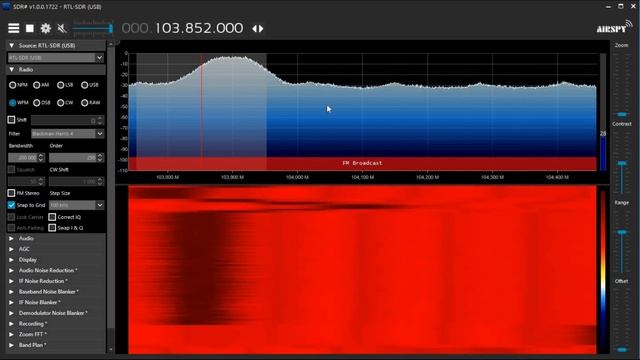This screenshot has width=640, height=360.
Task: Disable the Snap to Grid checkbox
Action: point(11,205)
